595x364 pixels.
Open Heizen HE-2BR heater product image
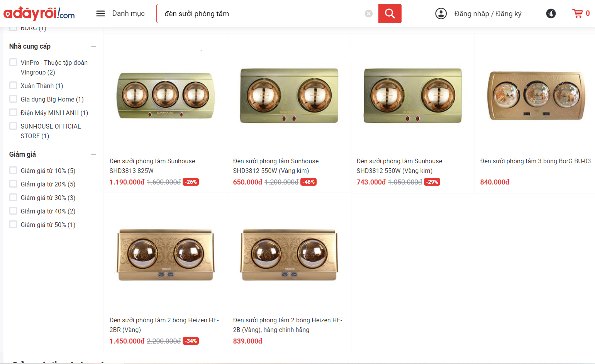[x=165, y=255]
